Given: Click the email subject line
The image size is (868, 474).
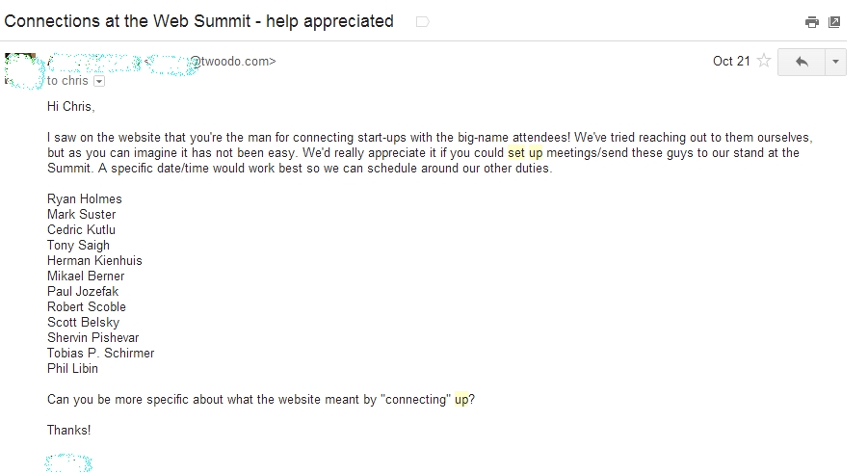Looking at the screenshot, I should [x=199, y=21].
